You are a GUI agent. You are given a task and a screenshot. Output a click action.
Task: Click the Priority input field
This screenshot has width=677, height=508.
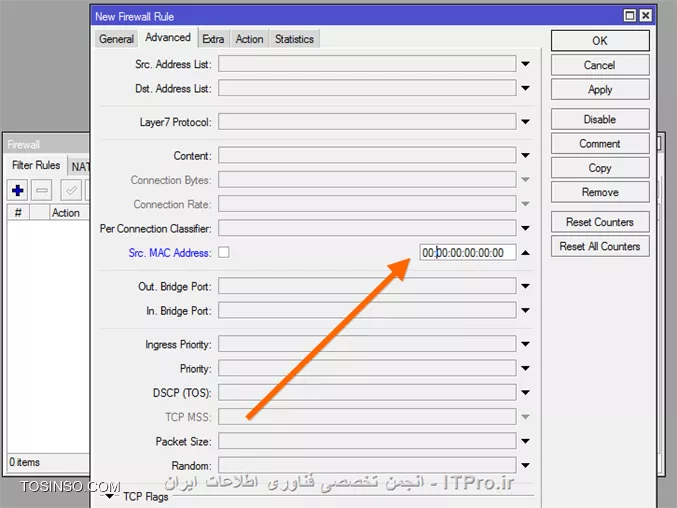[x=367, y=368]
